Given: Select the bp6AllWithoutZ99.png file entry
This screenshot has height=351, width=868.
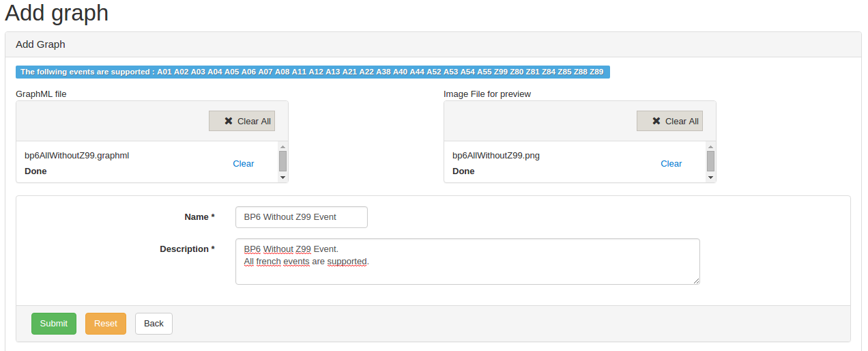Looking at the screenshot, I should tap(495, 156).
